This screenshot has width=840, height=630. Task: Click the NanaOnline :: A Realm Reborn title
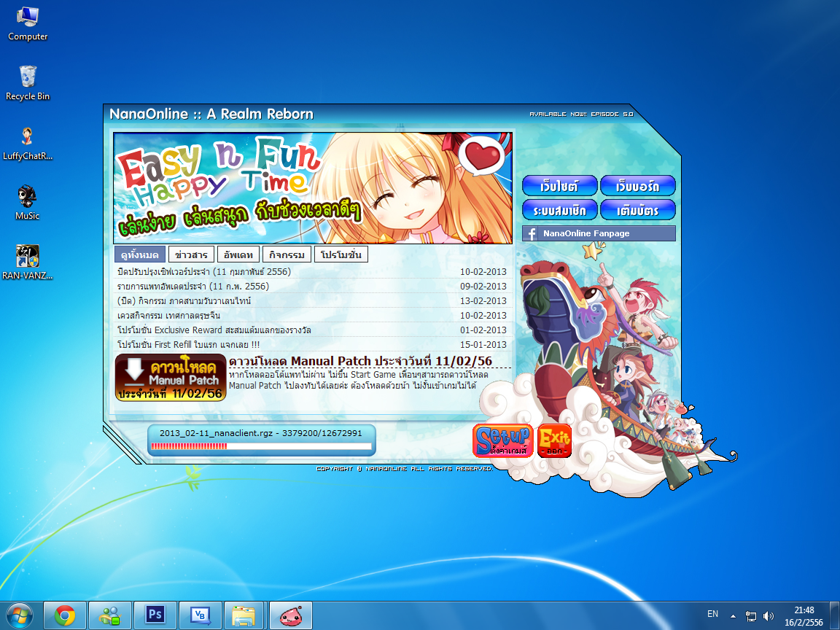point(211,114)
